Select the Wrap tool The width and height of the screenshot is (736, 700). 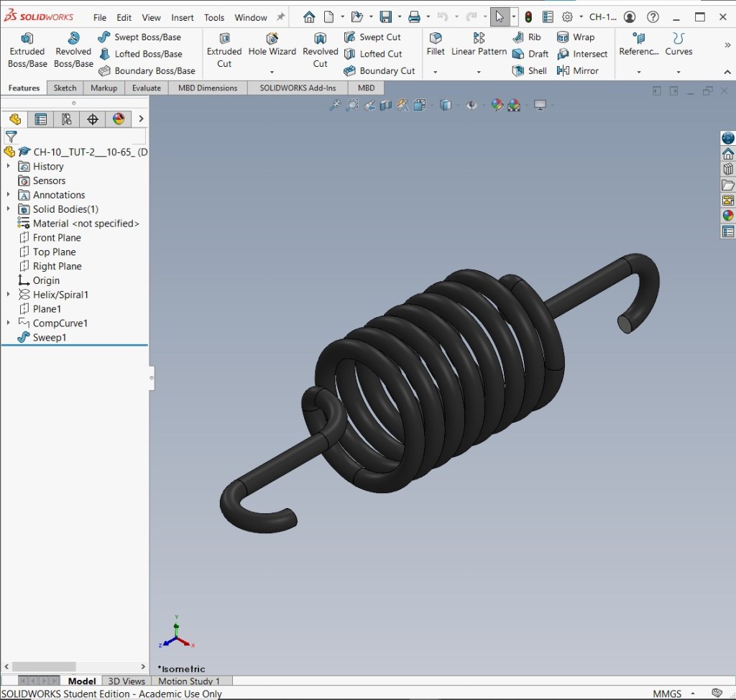pyautogui.click(x=576, y=37)
